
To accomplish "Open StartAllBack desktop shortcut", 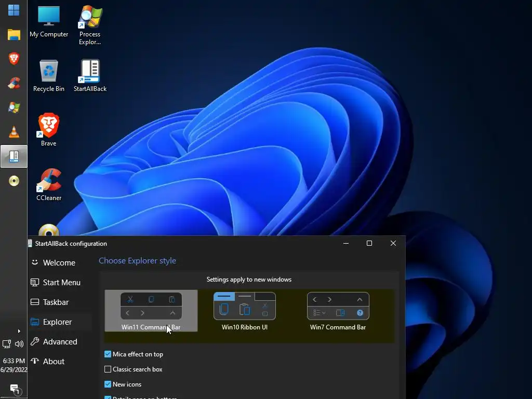I will 90,76.
